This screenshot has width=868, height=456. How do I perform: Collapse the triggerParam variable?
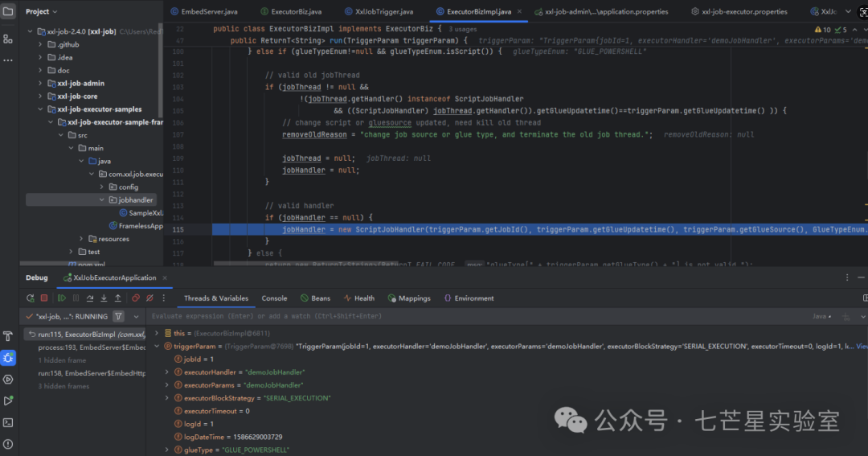pos(157,347)
